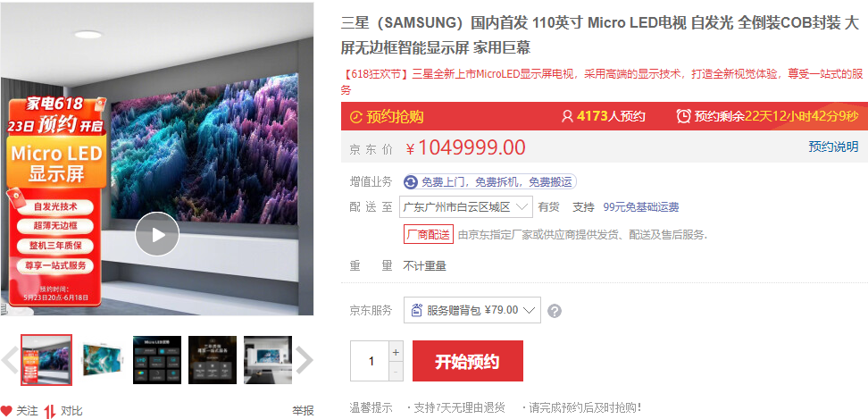Open the 99元免基础运费 link

click(641, 207)
